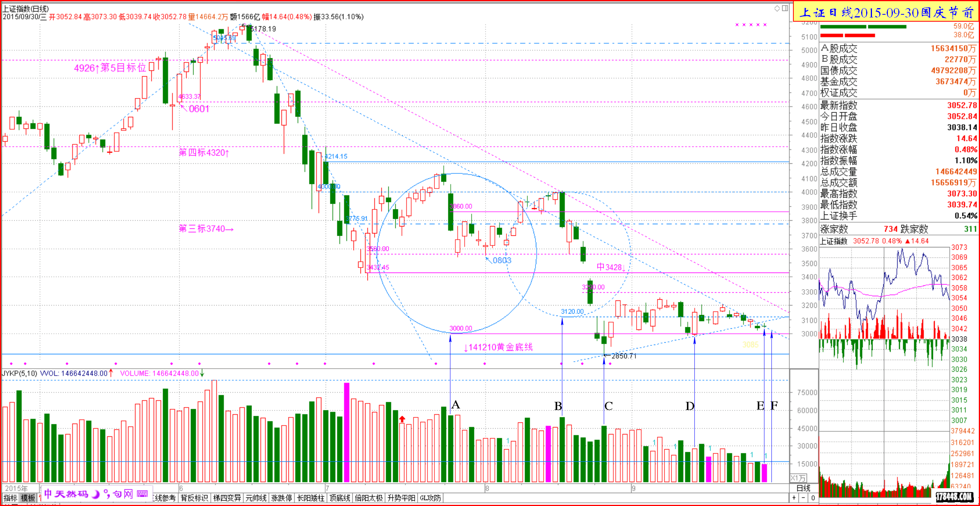Click the 跌家数 311 value
This screenshot has height=506, width=980.
970,229
